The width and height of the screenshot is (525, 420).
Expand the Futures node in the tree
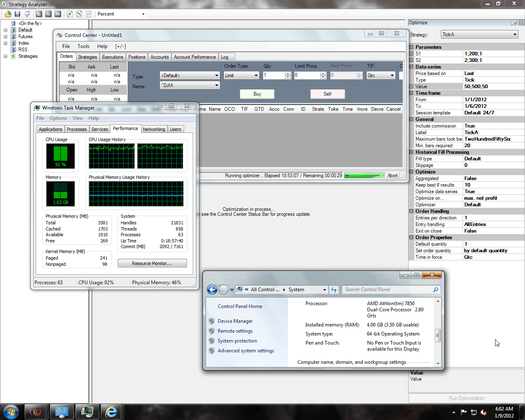pos(5,37)
